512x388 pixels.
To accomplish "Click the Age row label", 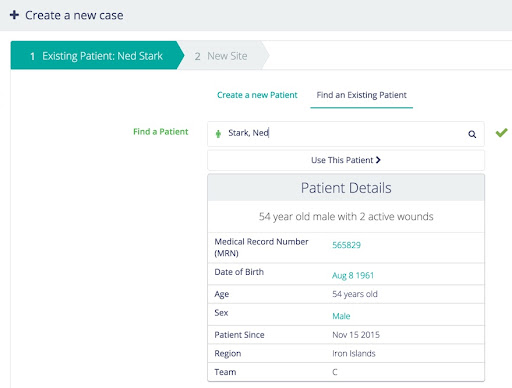I will (222, 294).
